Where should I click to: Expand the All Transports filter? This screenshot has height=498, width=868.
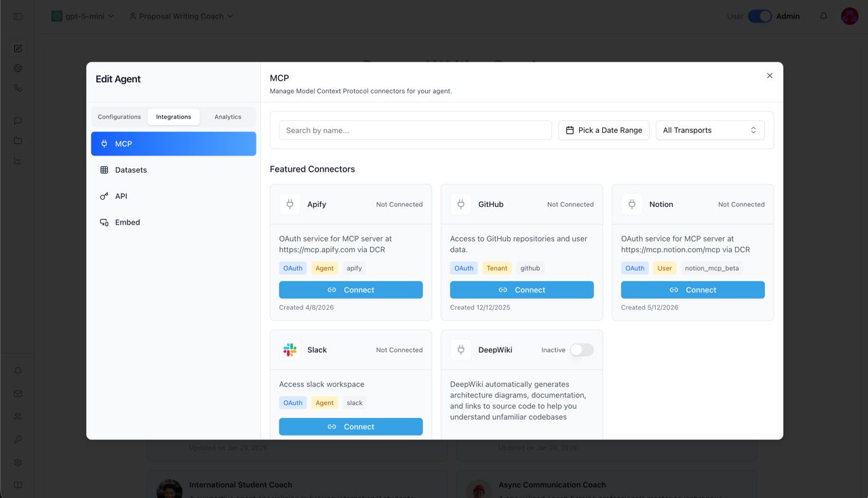click(710, 130)
